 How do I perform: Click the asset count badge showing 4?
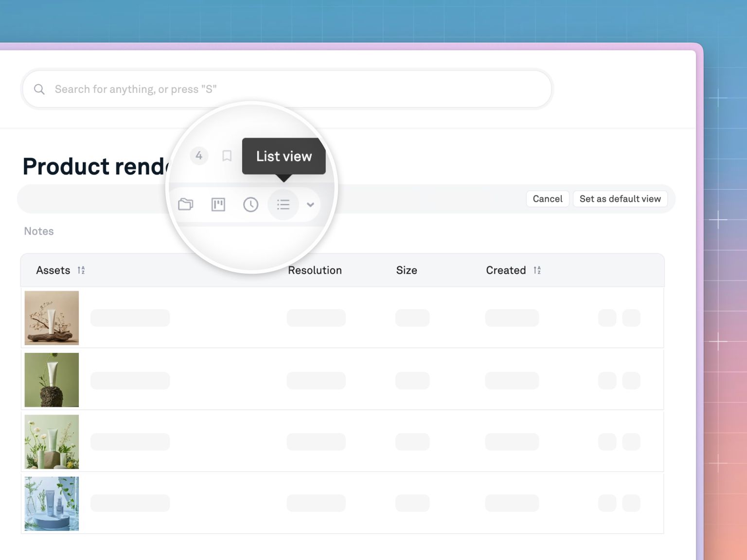199,156
